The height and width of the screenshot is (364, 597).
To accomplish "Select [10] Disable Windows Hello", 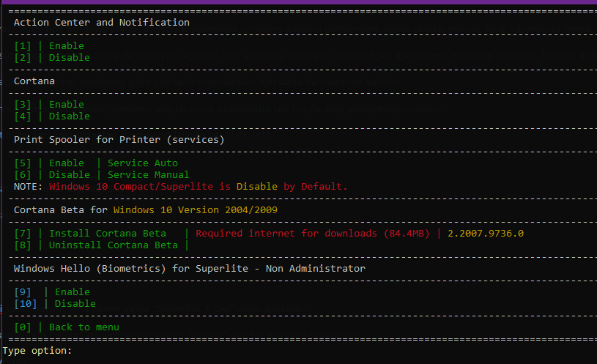I will click(55, 304).
